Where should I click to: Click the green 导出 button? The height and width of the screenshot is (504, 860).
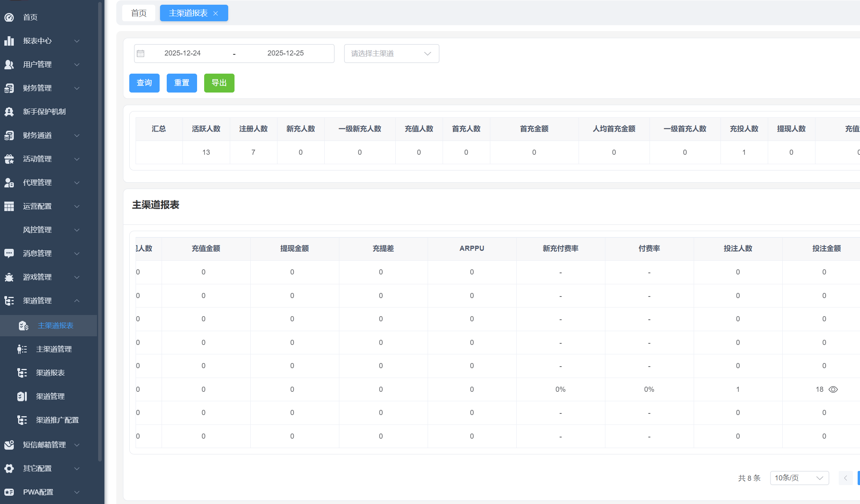[x=219, y=83]
